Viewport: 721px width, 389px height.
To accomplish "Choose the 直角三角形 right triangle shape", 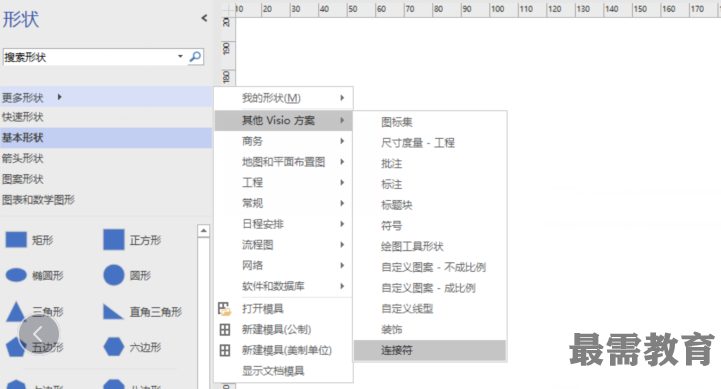I will [x=113, y=311].
